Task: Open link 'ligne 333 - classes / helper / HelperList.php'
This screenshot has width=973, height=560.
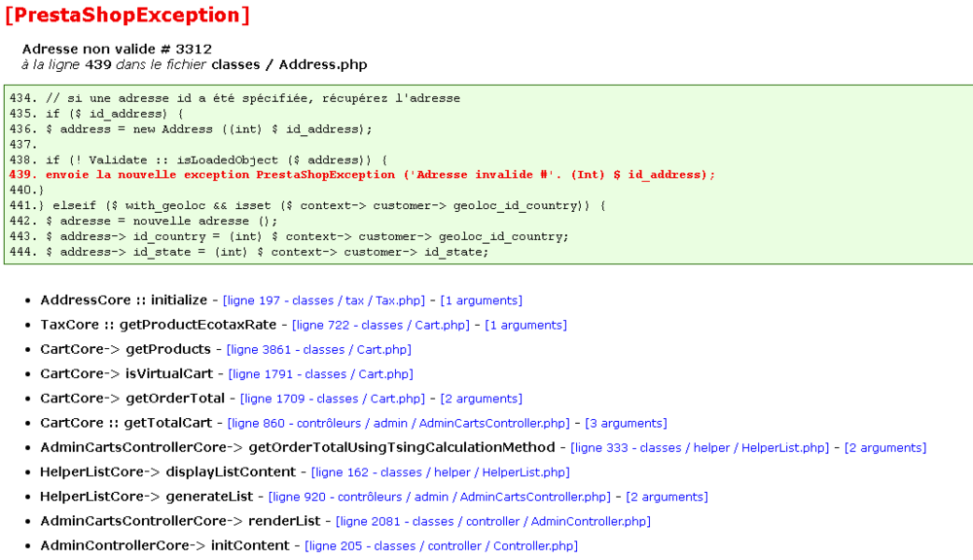Action: click(700, 448)
